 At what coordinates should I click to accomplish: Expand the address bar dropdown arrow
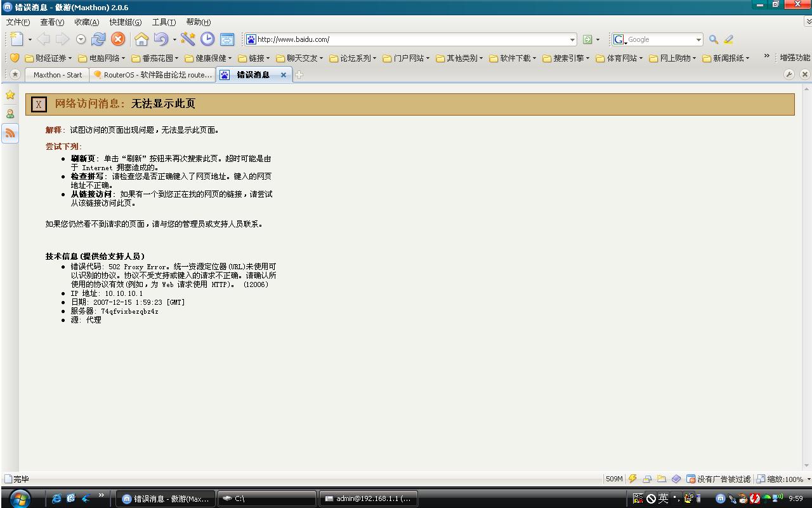[572, 39]
